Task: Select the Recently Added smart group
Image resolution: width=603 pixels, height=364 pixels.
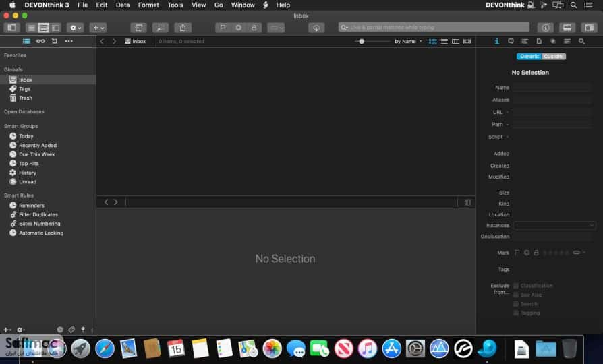Action: click(x=38, y=146)
